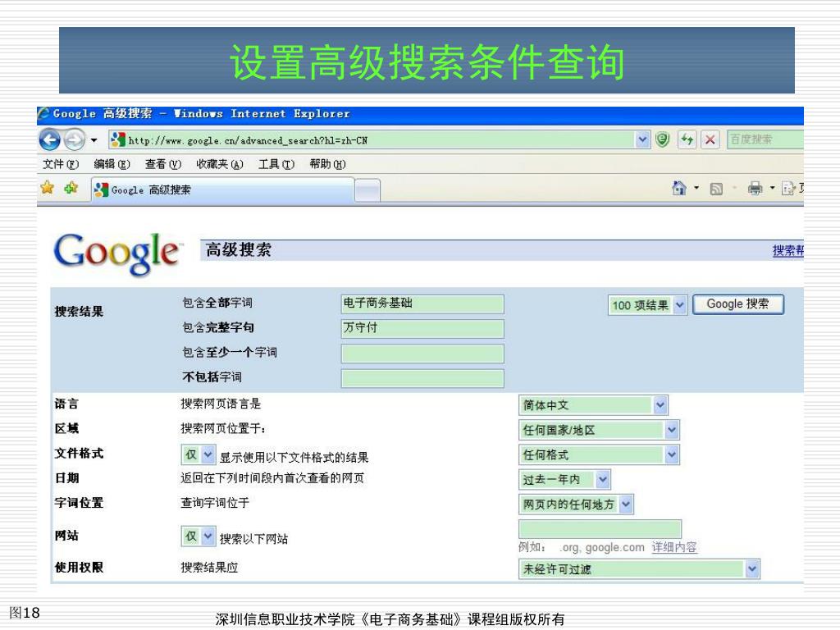Screen dimensions: 840x630
Task: Click the IE back navigation button
Action: (x=50, y=140)
